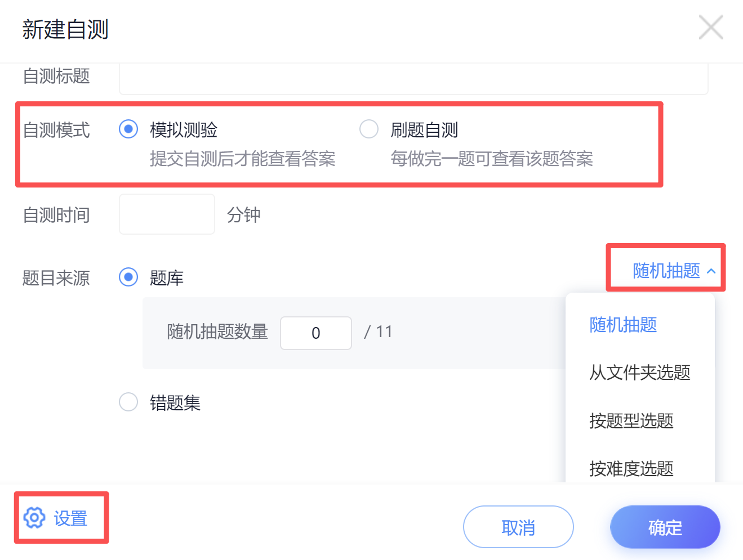Click the 模拟测验 option label
The image size is (743, 560).
[x=184, y=130]
